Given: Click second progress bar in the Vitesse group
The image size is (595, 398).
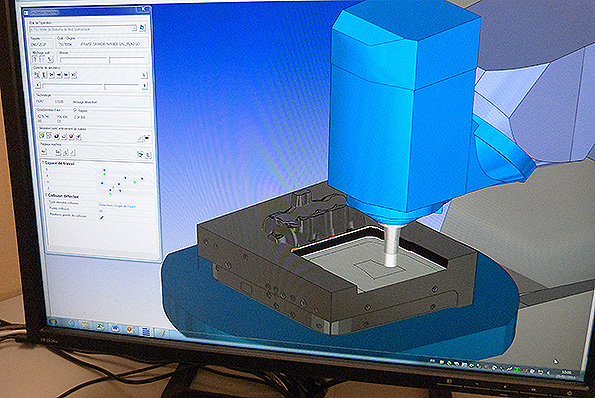Looking at the screenshot, I should click(127, 60).
